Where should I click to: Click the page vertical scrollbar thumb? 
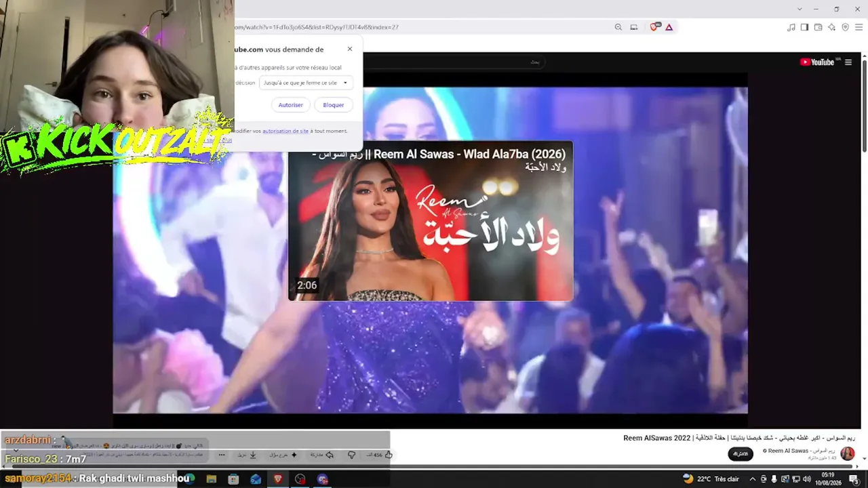click(864, 106)
